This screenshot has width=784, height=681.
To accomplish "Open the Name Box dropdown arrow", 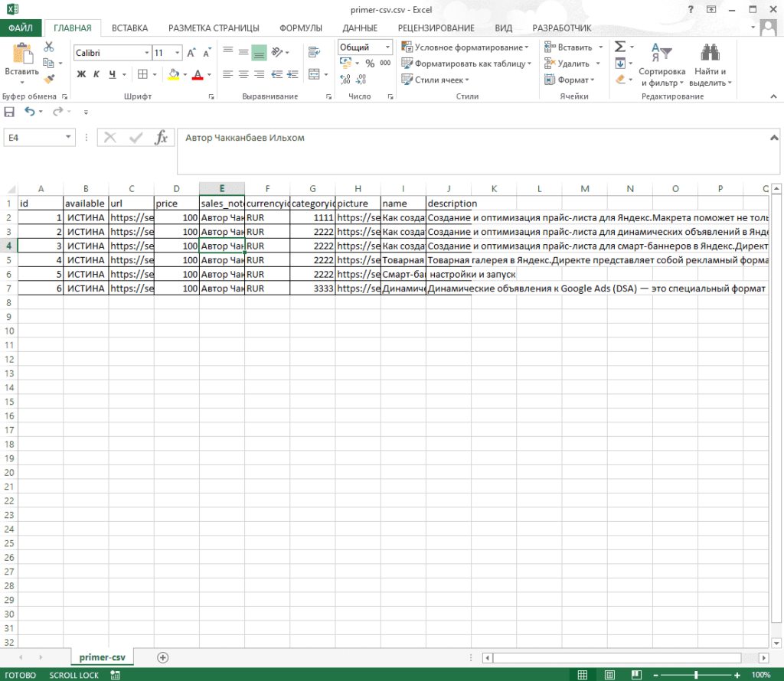I will 69,137.
